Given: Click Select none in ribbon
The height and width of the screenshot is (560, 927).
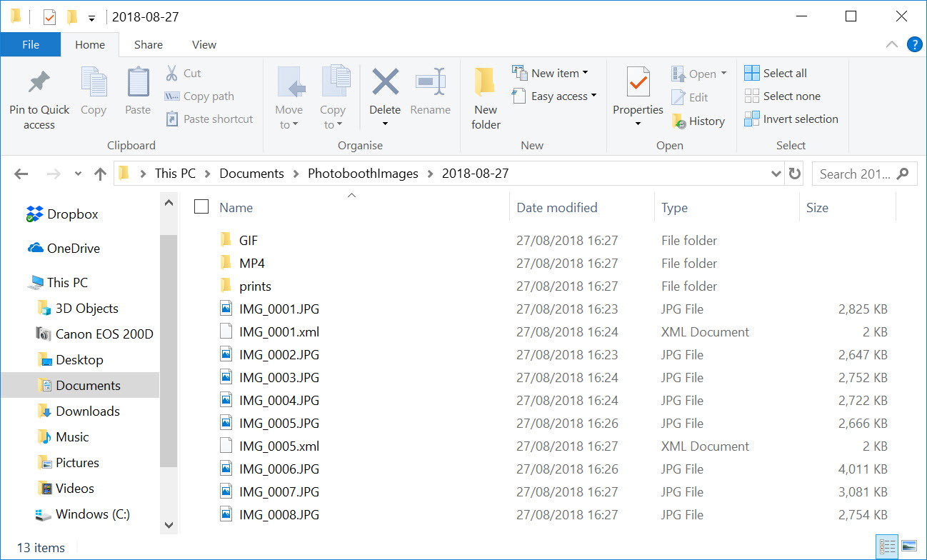Looking at the screenshot, I should tap(783, 96).
